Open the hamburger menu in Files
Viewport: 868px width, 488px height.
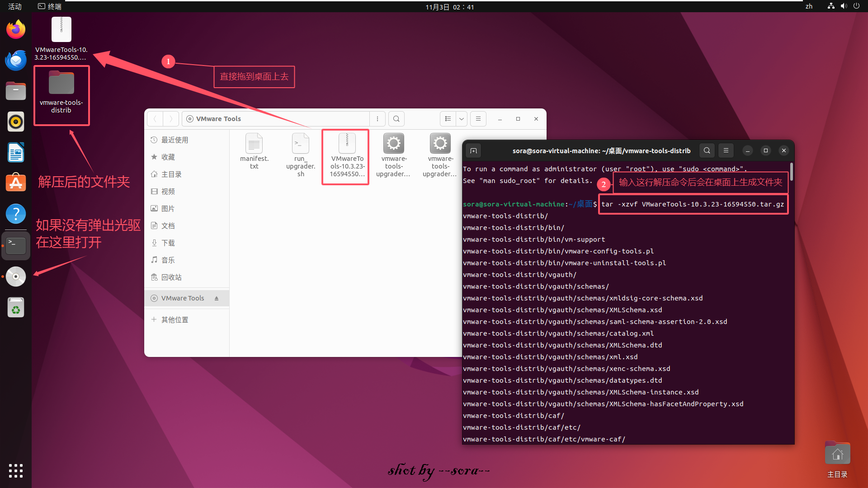pos(478,119)
